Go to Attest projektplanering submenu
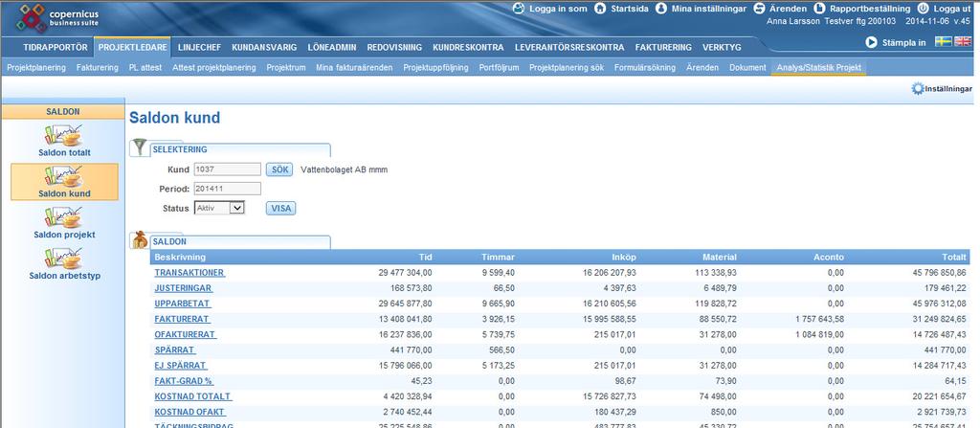 (213, 68)
